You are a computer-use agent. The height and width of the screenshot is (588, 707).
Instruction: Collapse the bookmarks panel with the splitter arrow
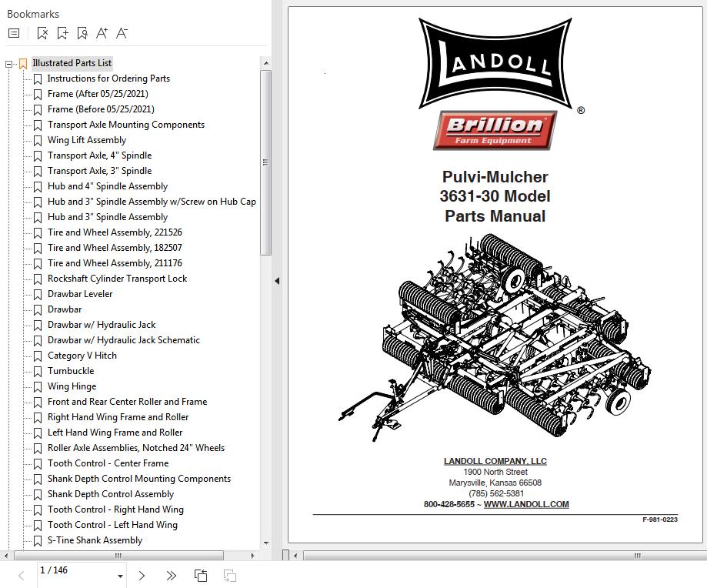[x=277, y=281]
